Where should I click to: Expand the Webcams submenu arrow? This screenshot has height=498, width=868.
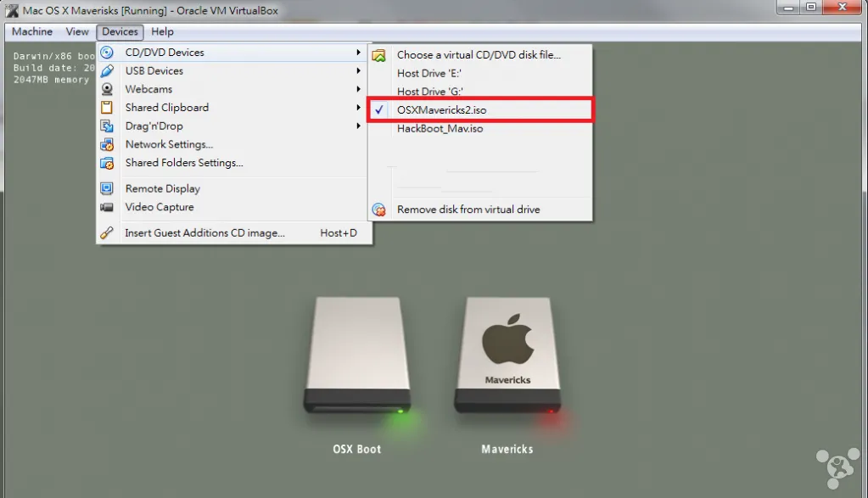[x=359, y=89]
